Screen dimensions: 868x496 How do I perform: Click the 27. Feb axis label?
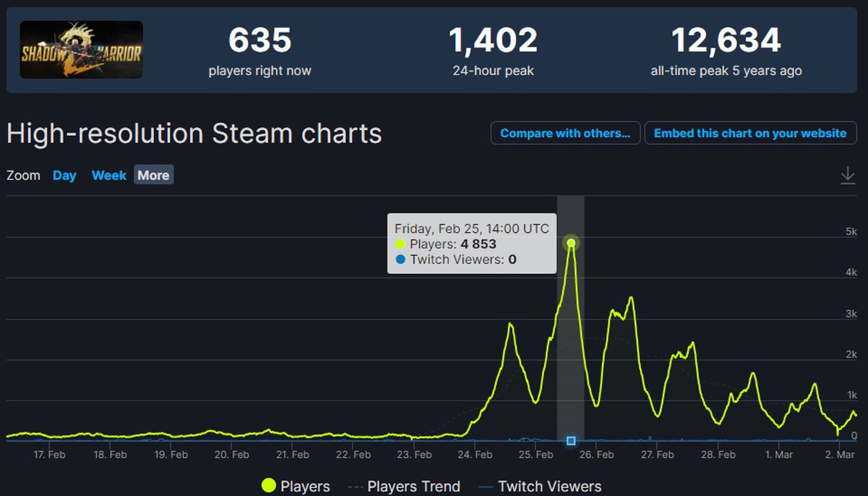point(658,454)
